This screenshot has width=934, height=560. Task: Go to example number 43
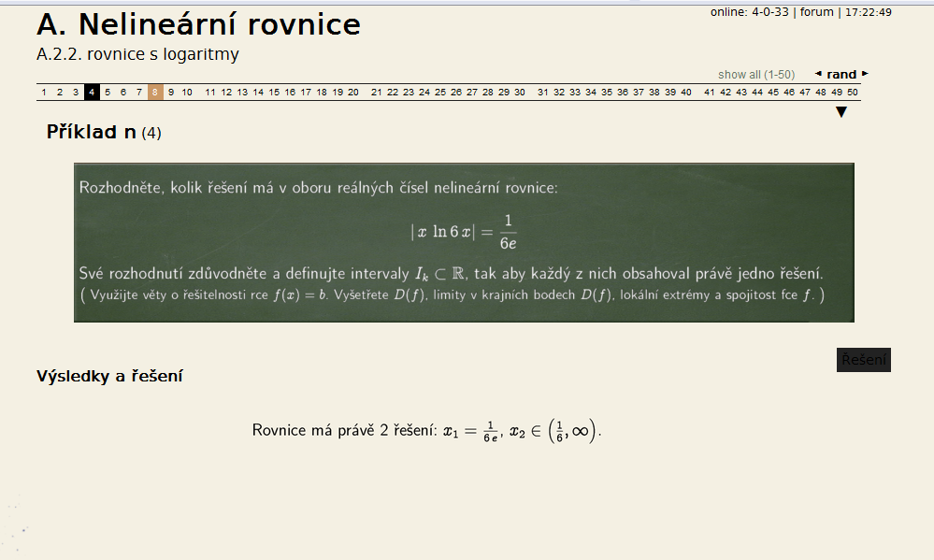pos(741,92)
